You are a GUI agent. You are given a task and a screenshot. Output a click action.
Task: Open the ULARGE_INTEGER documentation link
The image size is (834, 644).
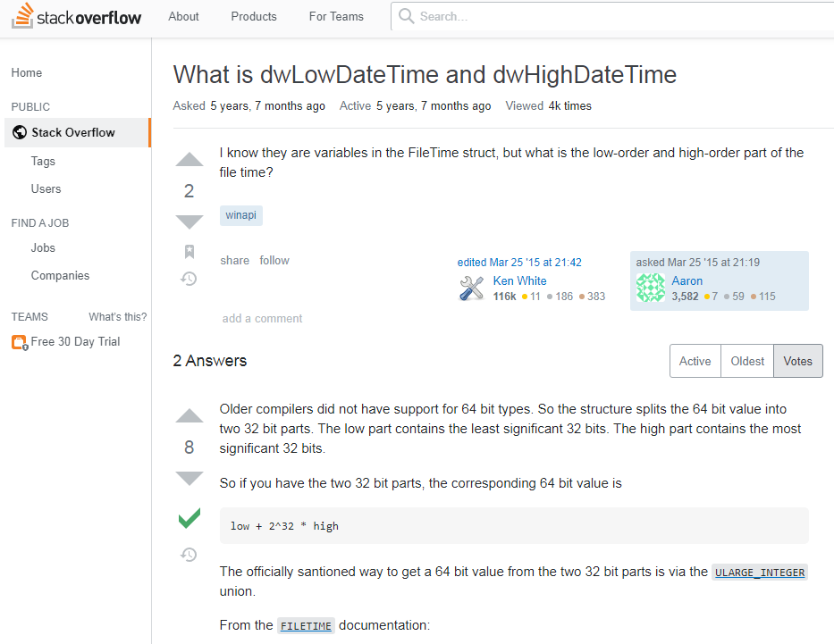point(759,573)
